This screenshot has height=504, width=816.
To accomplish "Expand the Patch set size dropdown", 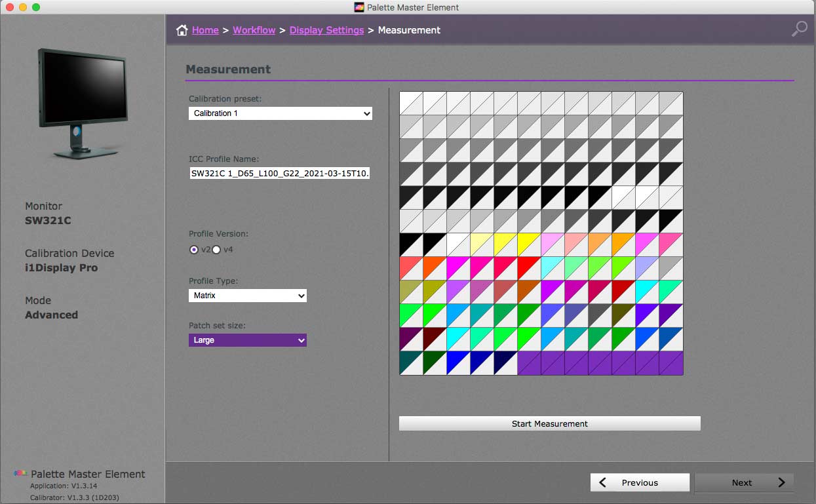I will coord(248,340).
